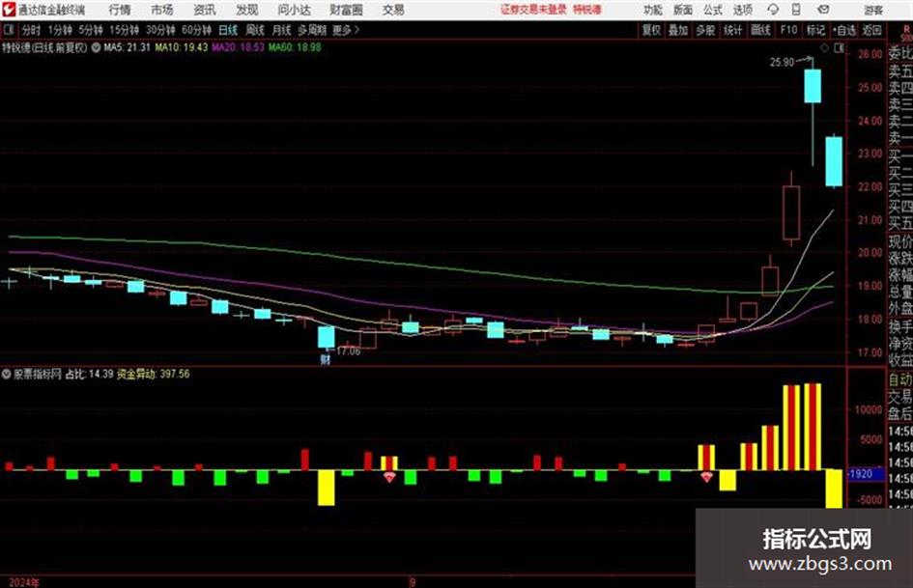913x588 pixels.
Task: Select the 月线 monthly period tab
Action: (282, 30)
